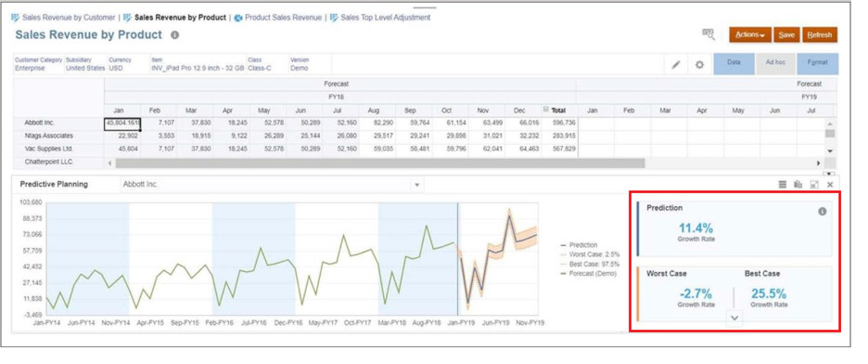Expand details with the chevron below Worst Case
Screen dimensions: 868x364
coord(734,318)
